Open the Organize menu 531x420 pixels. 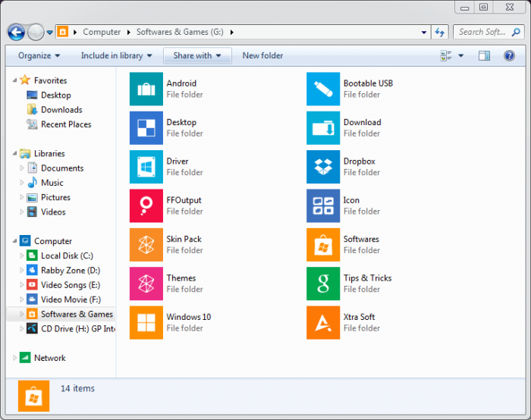pyautogui.click(x=35, y=55)
